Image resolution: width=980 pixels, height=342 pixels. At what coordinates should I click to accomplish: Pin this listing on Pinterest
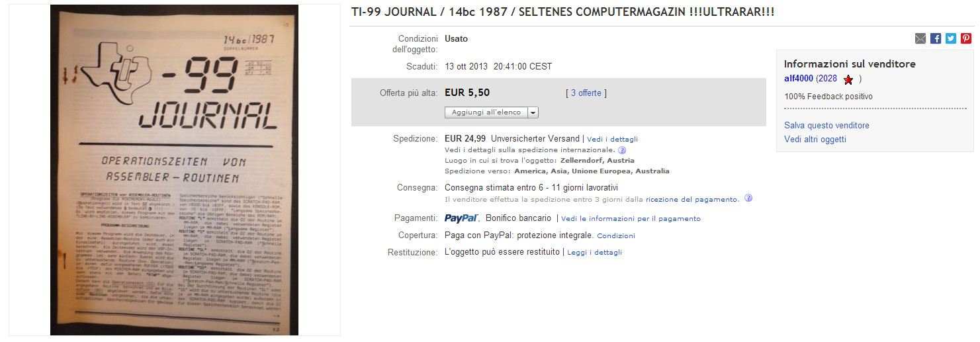point(966,38)
